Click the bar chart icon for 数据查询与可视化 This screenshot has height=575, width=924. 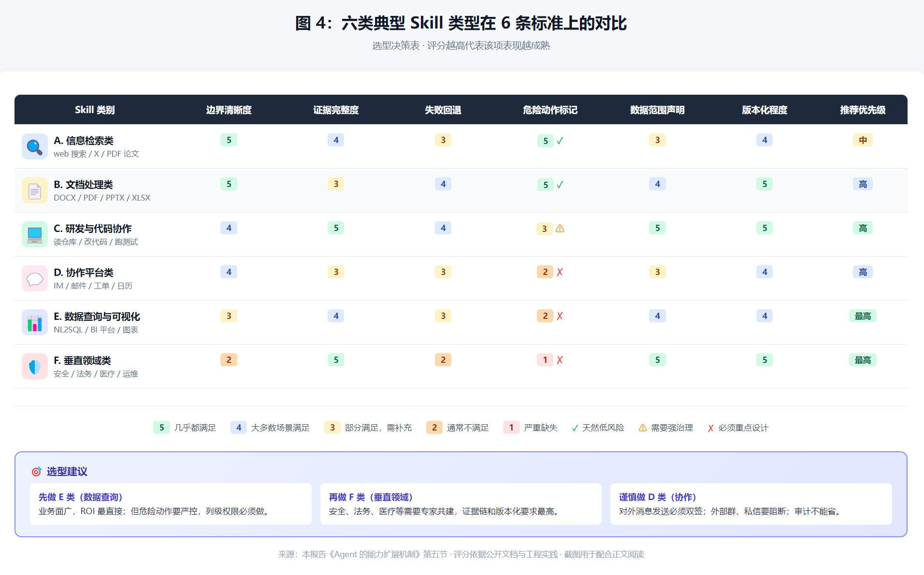click(34, 322)
